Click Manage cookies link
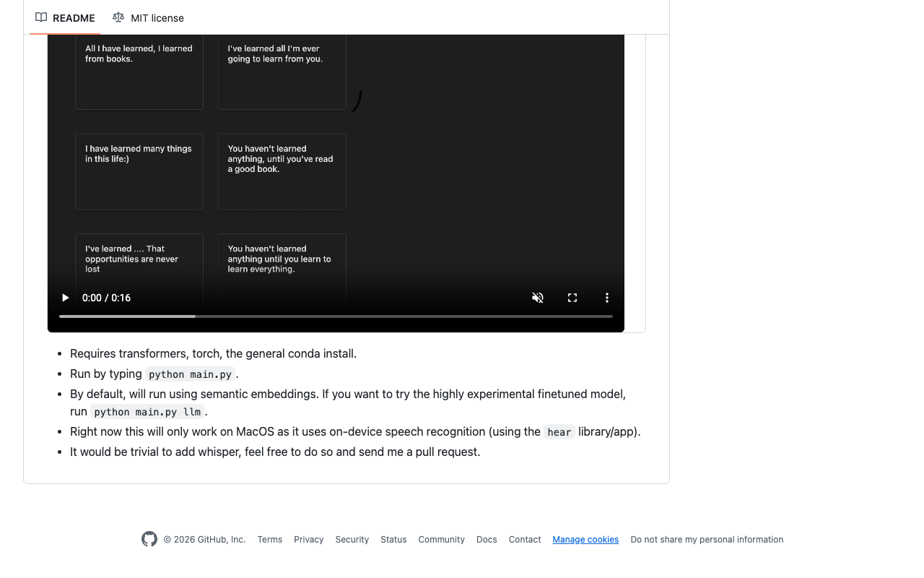Screen dimensions: 924x578 [x=585, y=540]
